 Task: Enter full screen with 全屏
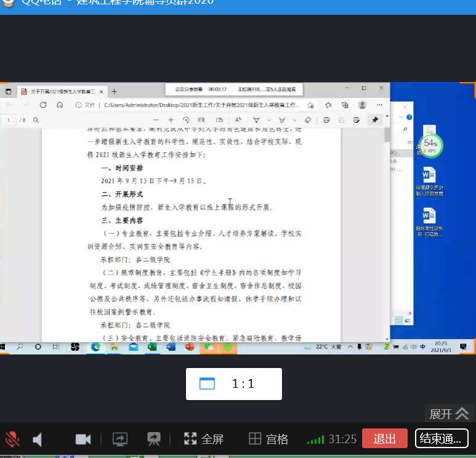[204, 439]
